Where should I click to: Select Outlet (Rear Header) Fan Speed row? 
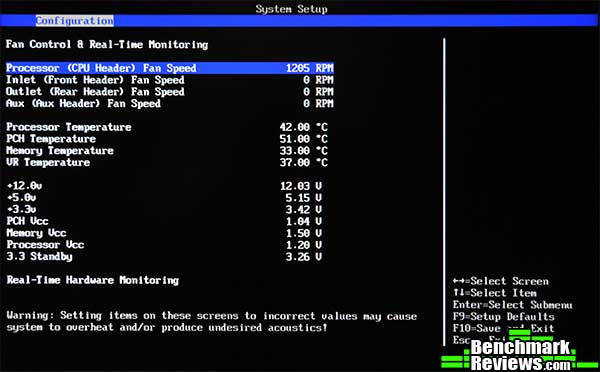170,92
